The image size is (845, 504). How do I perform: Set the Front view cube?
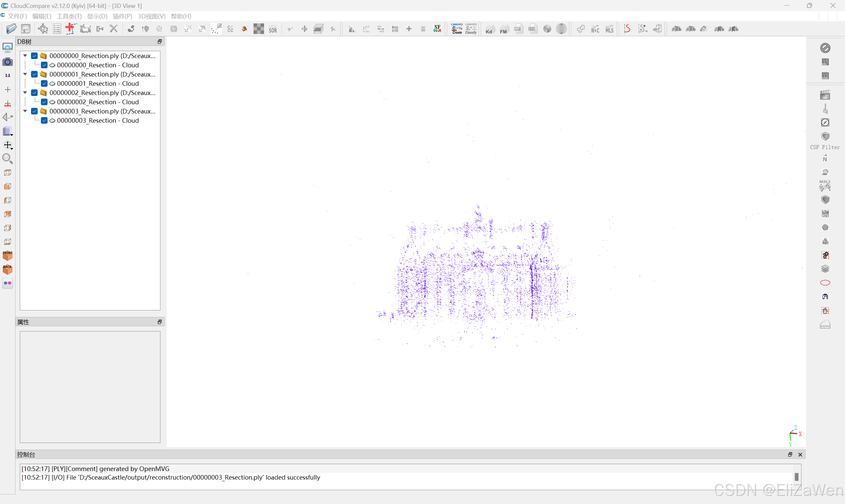(x=8, y=255)
